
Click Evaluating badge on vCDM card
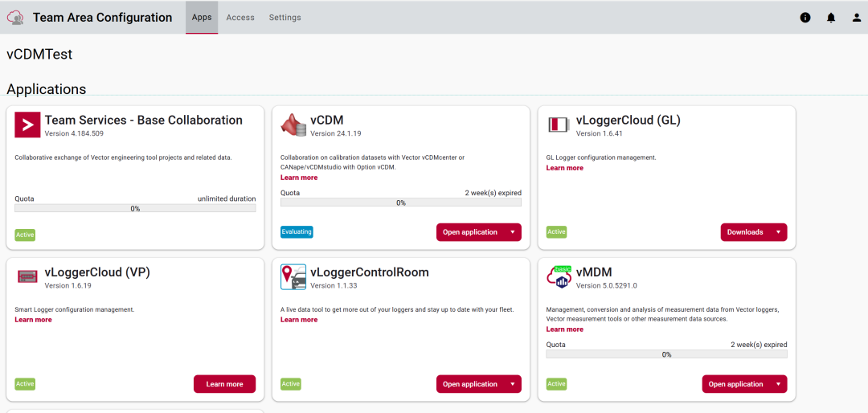click(x=297, y=232)
